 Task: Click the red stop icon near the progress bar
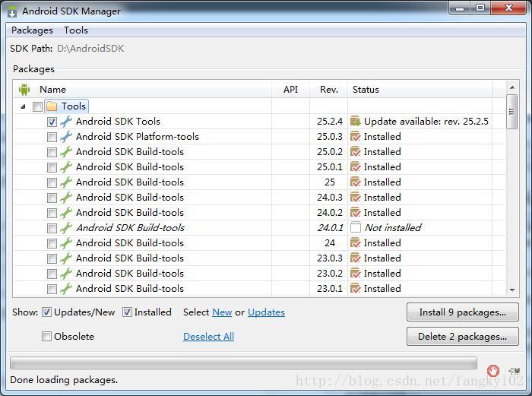click(x=493, y=370)
